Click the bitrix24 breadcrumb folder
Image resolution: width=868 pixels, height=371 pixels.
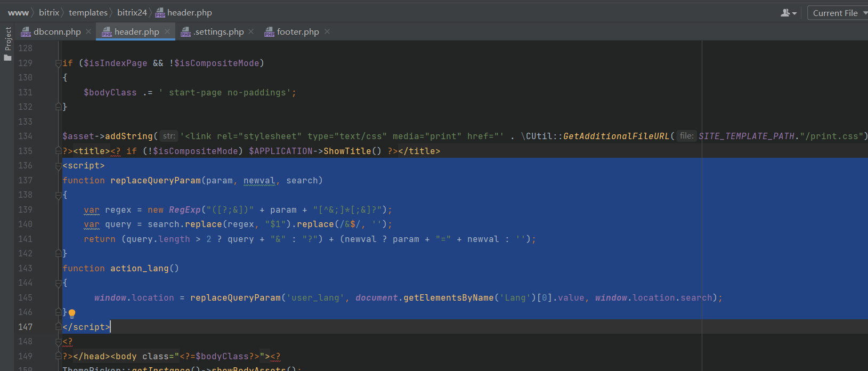132,12
